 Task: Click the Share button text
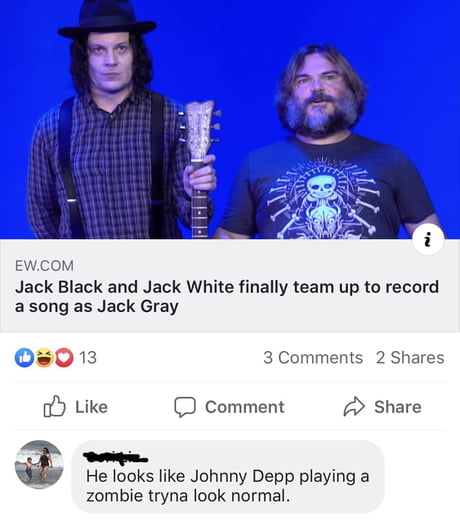click(398, 407)
